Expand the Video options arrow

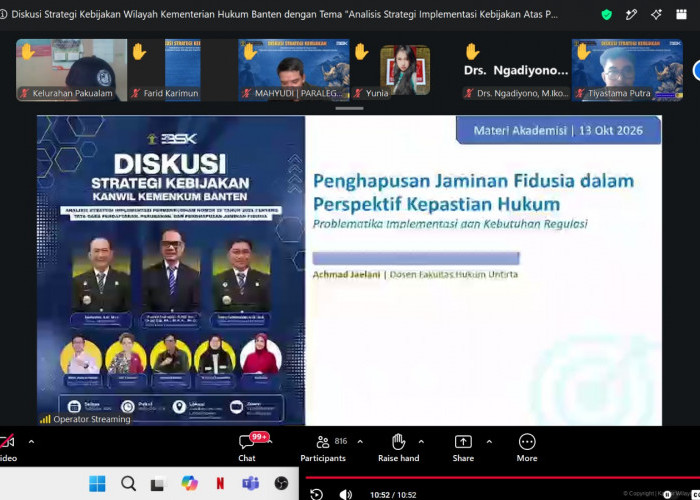pyautogui.click(x=31, y=442)
